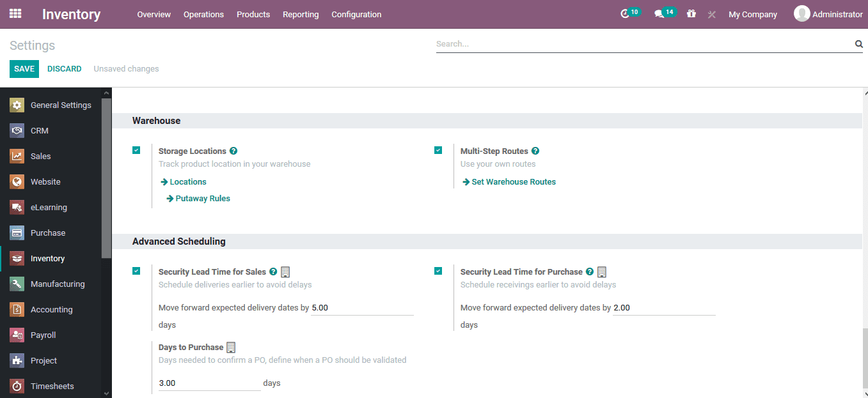
Task: Open the My Company switcher
Action: pos(753,13)
